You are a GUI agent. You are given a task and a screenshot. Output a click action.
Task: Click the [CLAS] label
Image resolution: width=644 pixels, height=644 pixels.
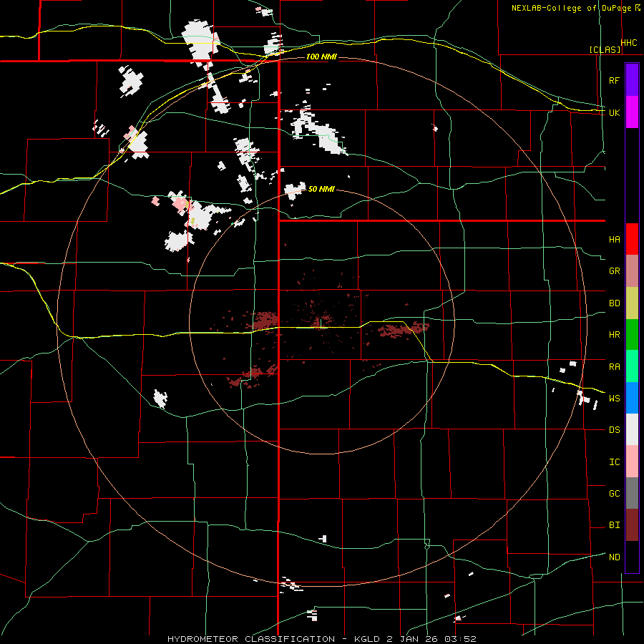click(605, 49)
